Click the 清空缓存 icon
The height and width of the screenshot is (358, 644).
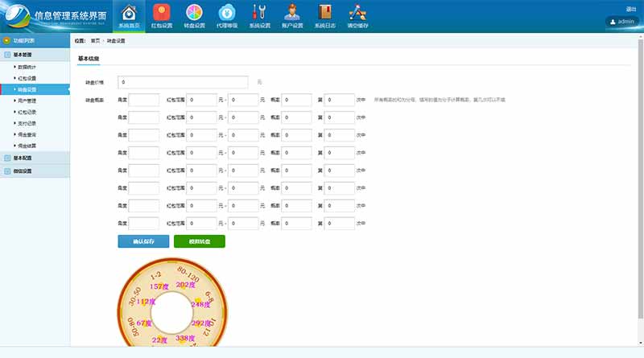click(x=357, y=15)
